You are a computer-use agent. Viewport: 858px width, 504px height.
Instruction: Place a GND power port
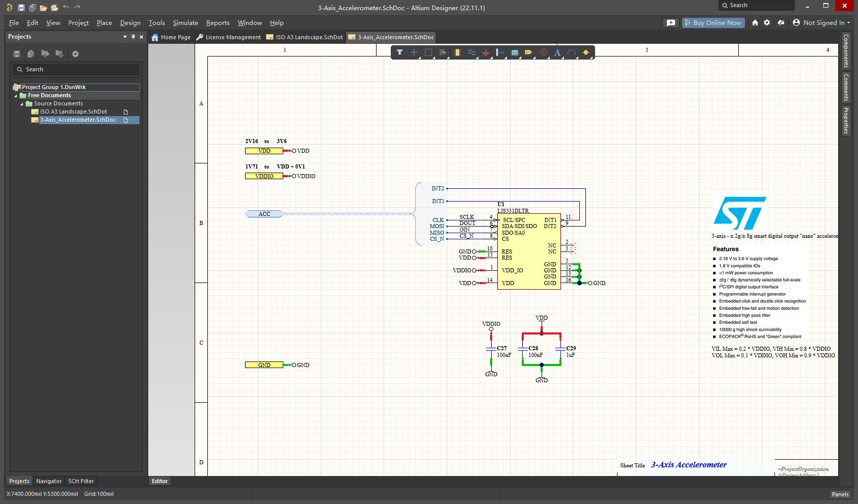[x=486, y=52]
